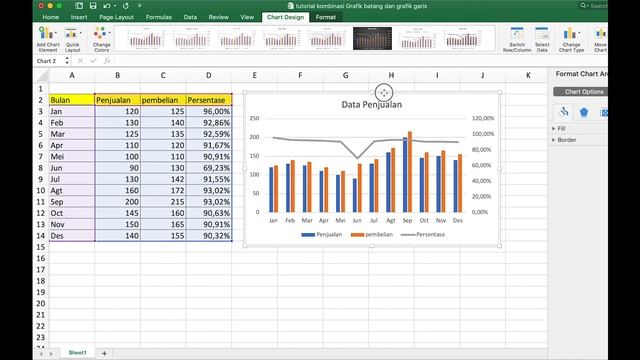Viewport: 640px width, 360px height.
Task: Select the Persentase header cell
Action: 209,100
